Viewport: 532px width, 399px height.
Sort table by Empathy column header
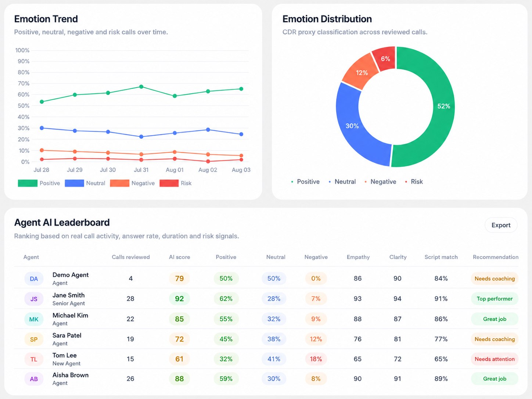(358, 257)
